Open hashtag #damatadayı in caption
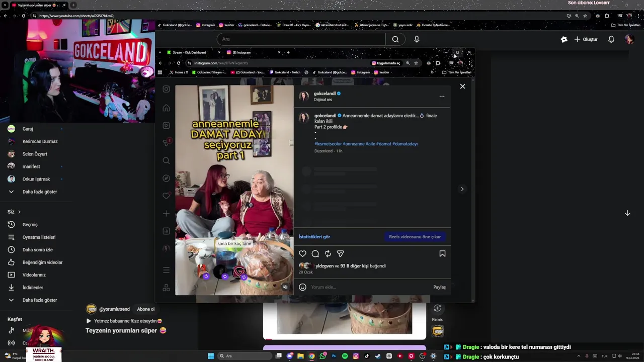644x362 pixels. click(x=405, y=144)
